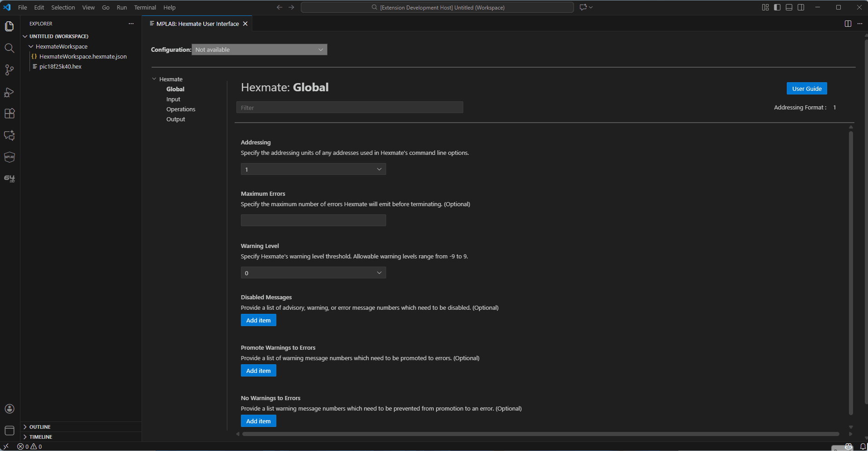Viewport: 868px width, 451px height.
Task: Open the Addressing units dropdown
Action: coord(313,169)
